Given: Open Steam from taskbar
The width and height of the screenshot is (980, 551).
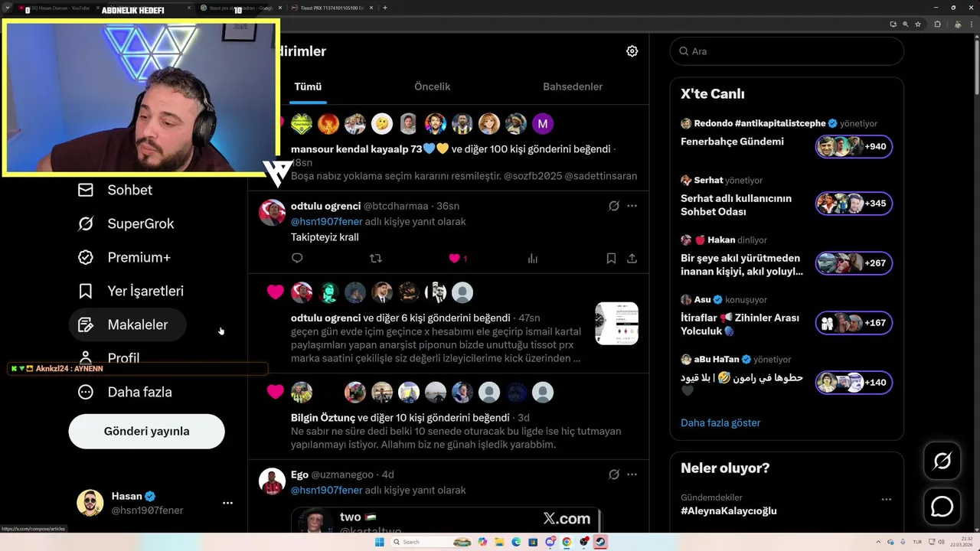Looking at the screenshot, I should click(x=600, y=542).
